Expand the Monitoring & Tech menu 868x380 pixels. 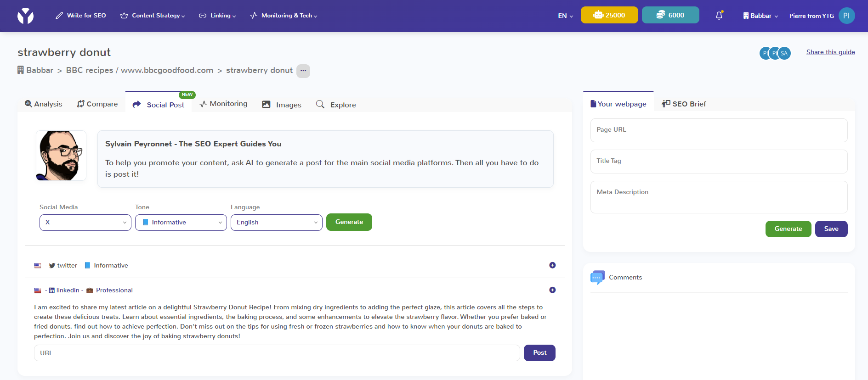click(x=284, y=16)
